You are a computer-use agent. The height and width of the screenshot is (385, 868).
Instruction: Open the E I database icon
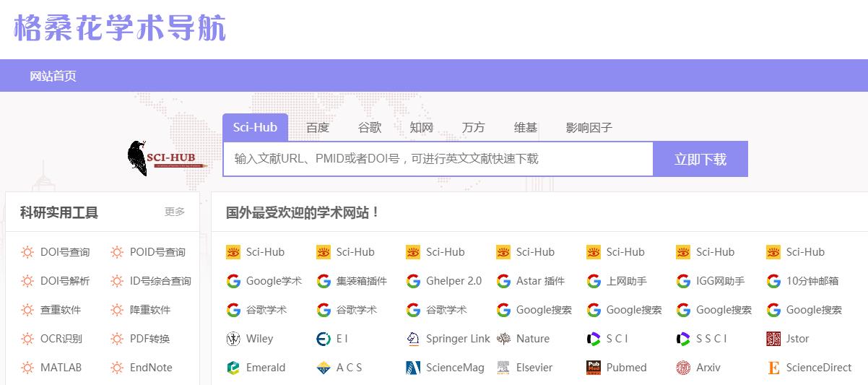pyautogui.click(x=324, y=339)
